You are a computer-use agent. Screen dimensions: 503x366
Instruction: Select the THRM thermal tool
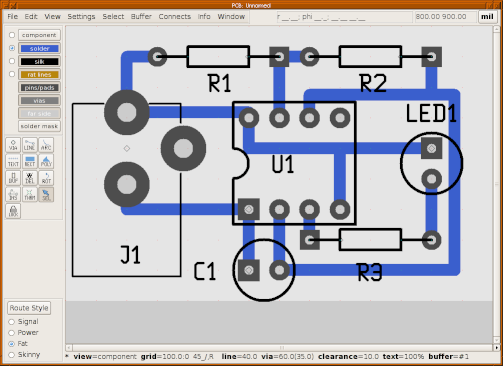[30, 194]
